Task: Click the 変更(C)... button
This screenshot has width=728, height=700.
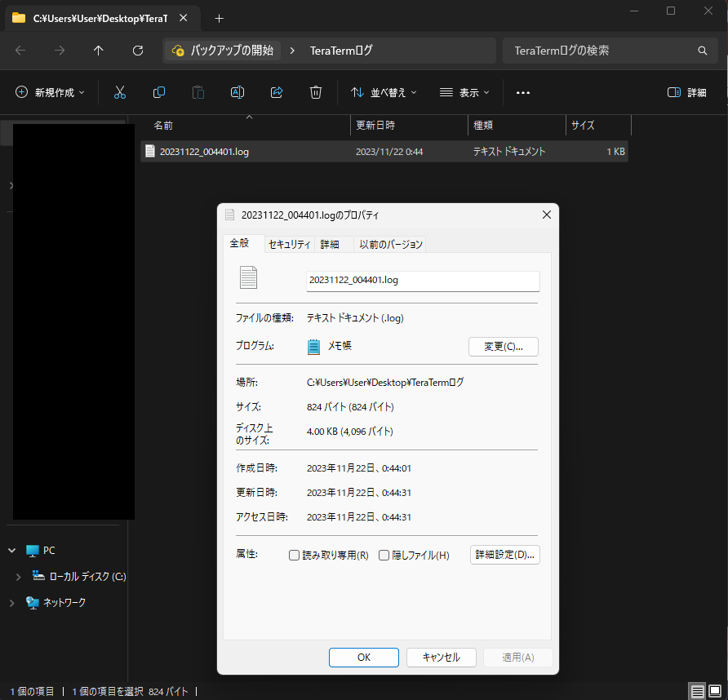Action: tap(504, 347)
